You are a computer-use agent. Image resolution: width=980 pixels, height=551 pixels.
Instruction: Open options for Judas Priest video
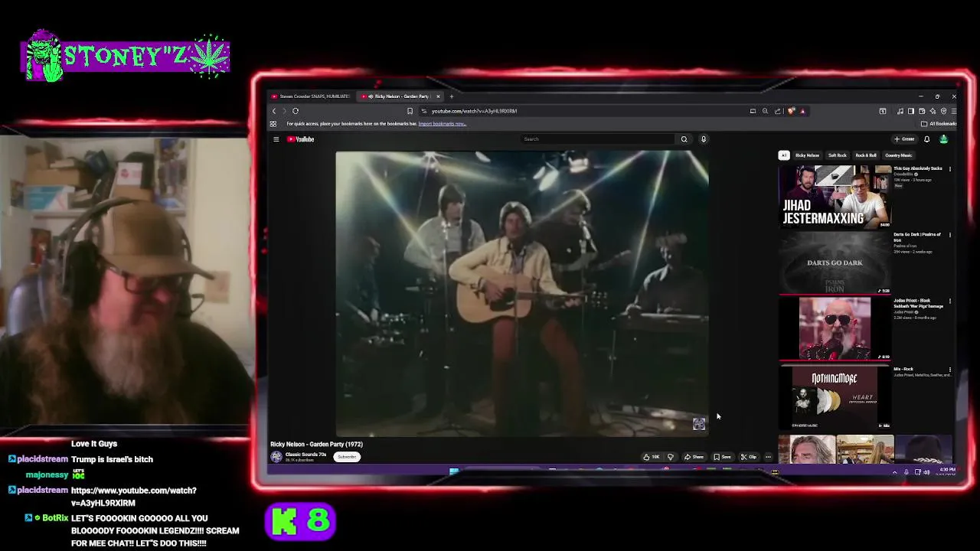[x=950, y=302]
